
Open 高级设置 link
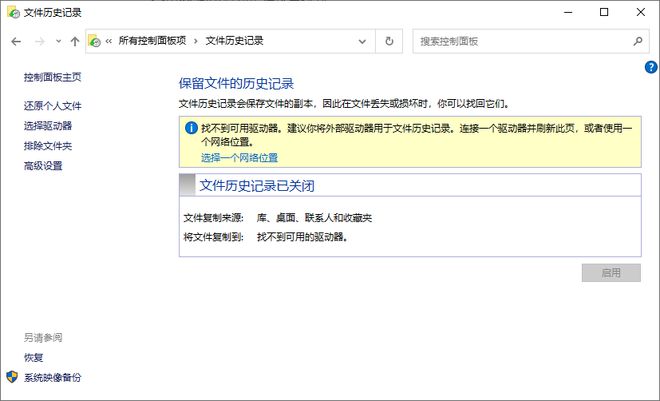[x=43, y=166]
